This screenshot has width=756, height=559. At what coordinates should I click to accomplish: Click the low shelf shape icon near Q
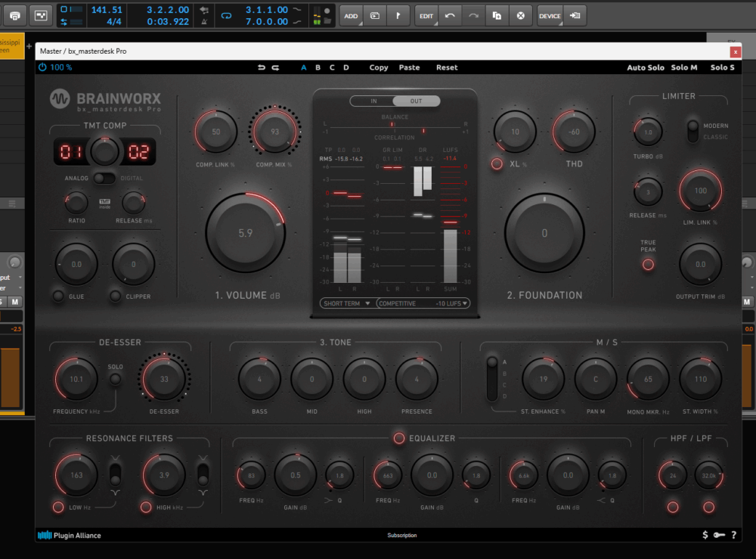pyautogui.click(x=328, y=501)
